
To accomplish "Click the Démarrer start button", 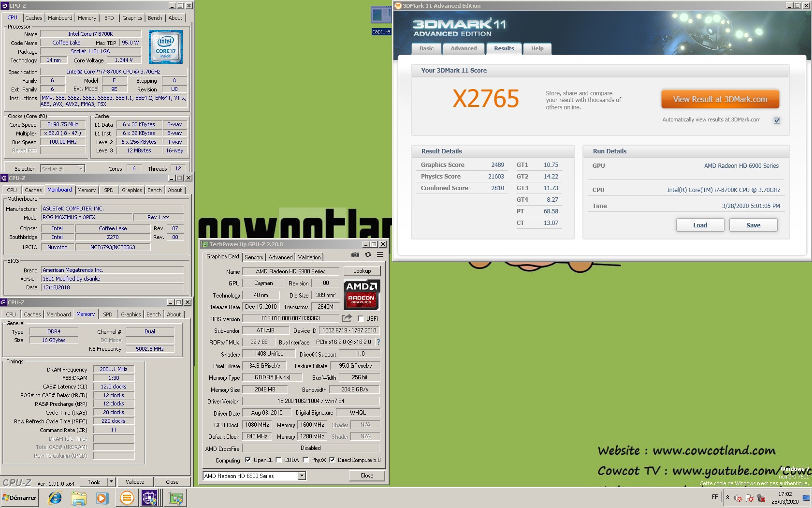I will click(19, 498).
